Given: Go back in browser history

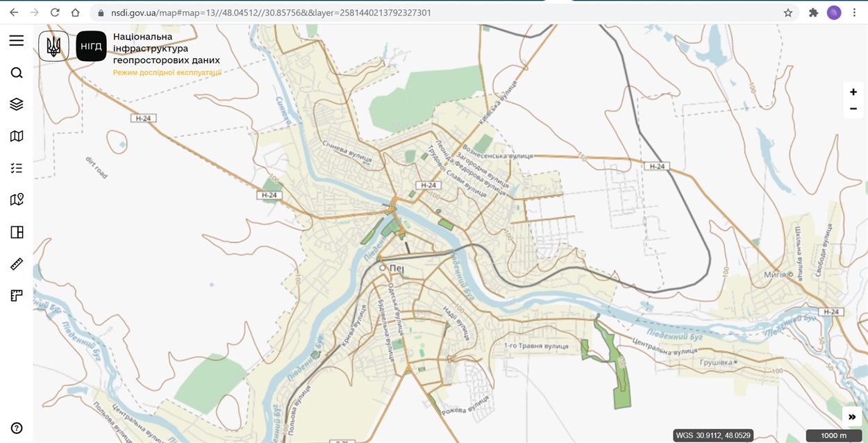Looking at the screenshot, I should click(x=14, y=12).
